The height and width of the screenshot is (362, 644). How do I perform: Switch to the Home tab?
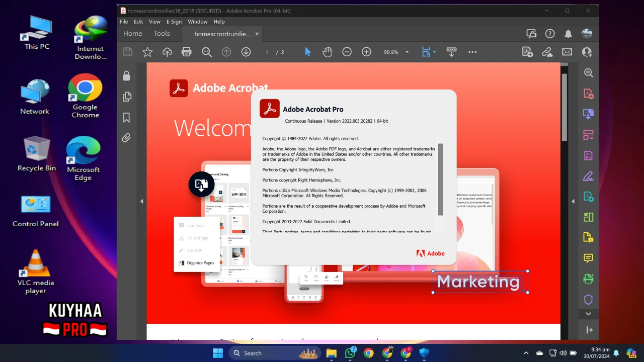pyautogui.click(x=133, y=33)
